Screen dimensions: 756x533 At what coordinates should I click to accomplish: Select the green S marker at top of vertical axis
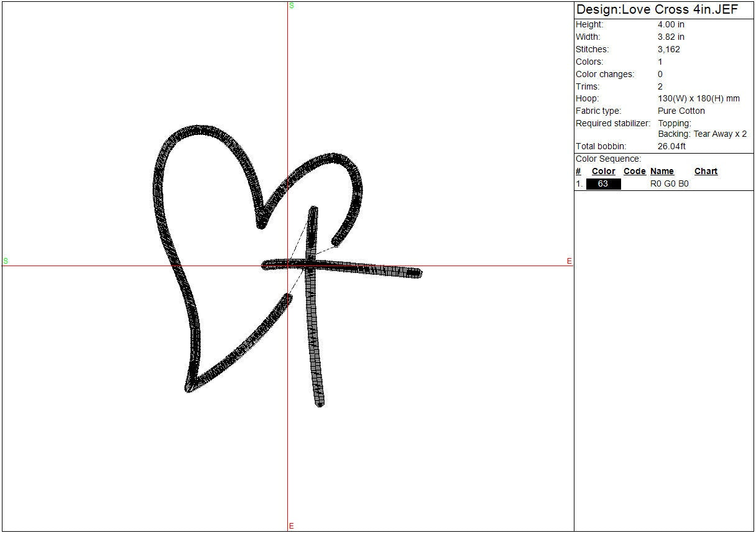click(x=292, y=6)
